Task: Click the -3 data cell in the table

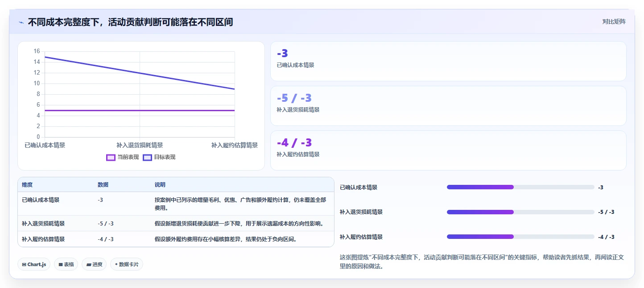Action: (100, 200)
